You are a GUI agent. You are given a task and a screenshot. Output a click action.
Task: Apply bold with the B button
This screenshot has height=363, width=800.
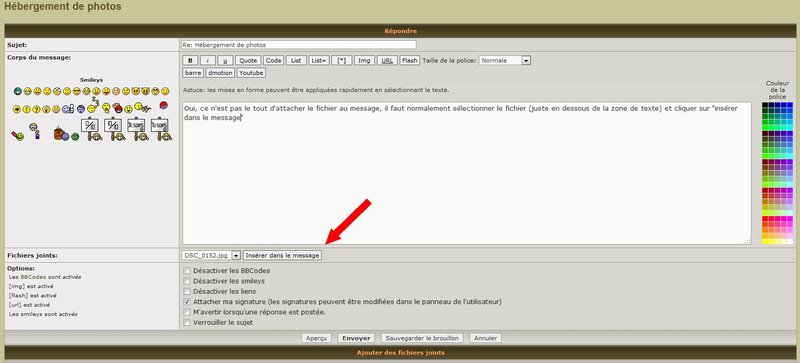[x=190, y=60]
